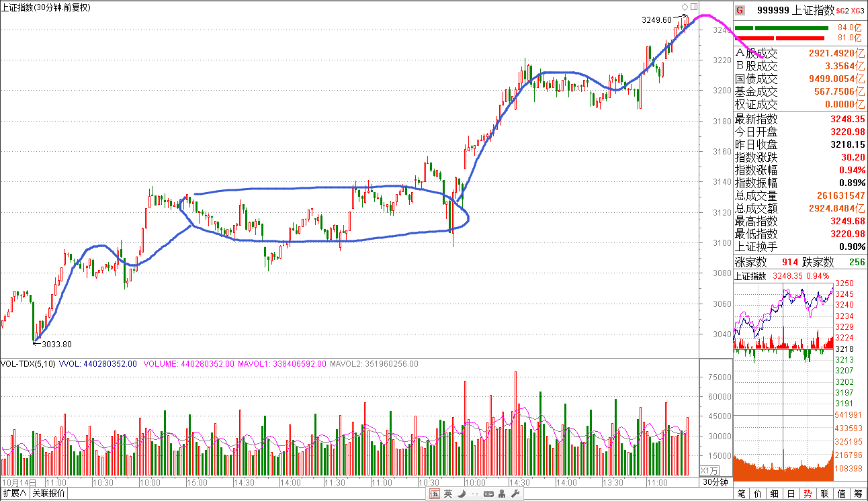Click the user figure icon in IME bar
868x501 pixels.
(502, 494)
